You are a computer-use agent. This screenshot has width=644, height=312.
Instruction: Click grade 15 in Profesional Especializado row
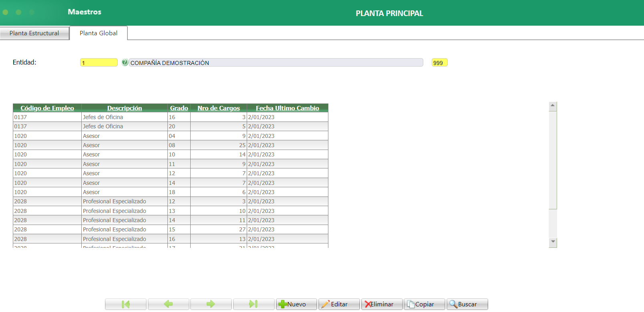pos(172,229)
